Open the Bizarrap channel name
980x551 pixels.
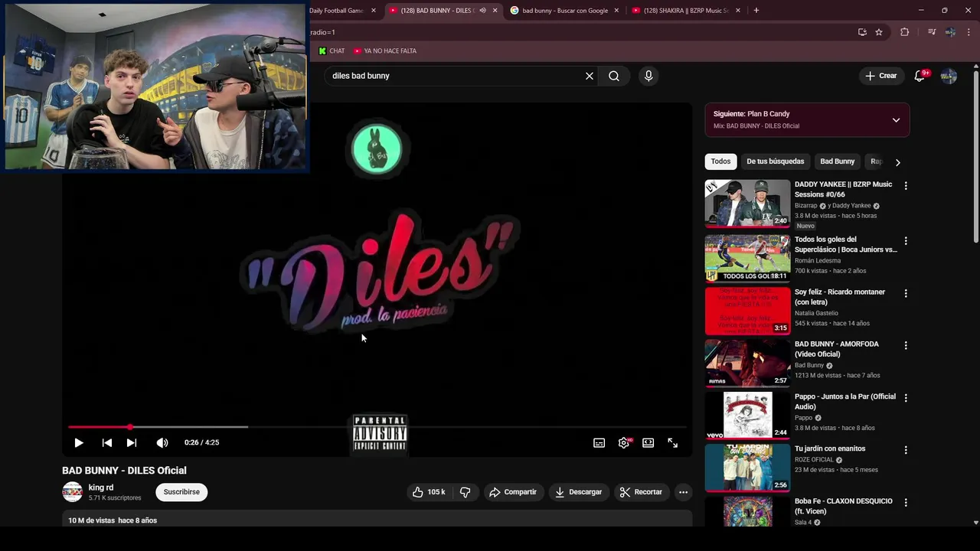pos(805,206)
